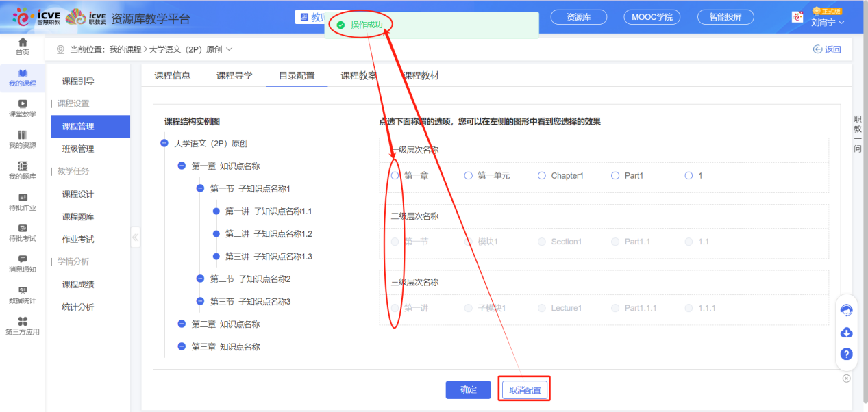Screen dimensions: 868x412
Task: Open the 首页 home icon in sidebar
Action: point(21,46)
